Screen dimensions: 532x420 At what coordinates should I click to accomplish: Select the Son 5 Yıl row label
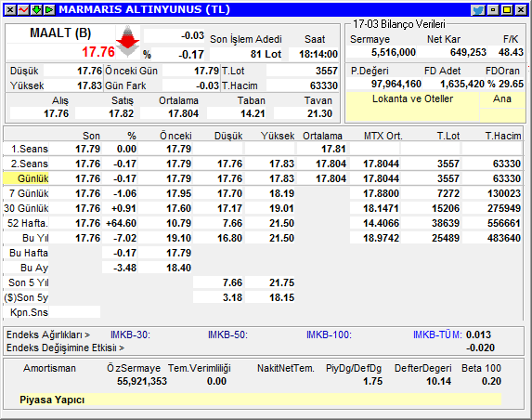pos(29,282)
